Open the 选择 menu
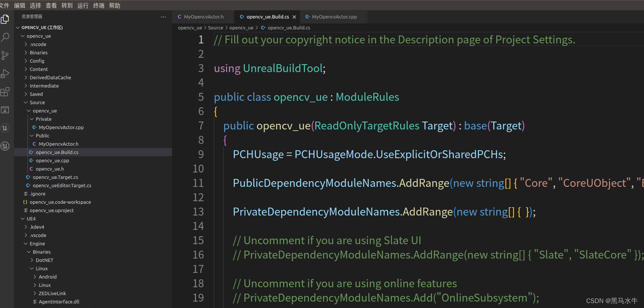This screenshot has height=308, width=644. click(x=35, y=6)
